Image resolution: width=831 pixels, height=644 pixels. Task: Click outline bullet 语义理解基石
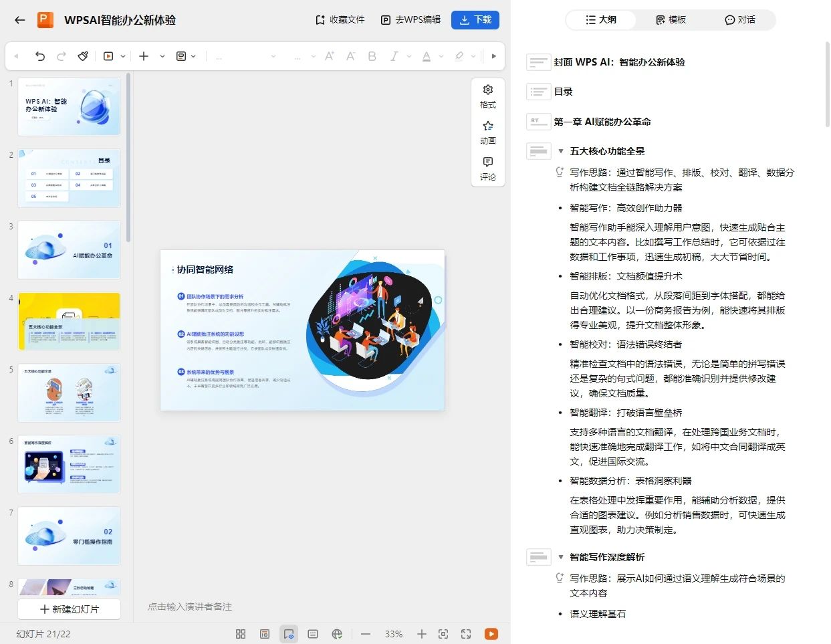598,614
